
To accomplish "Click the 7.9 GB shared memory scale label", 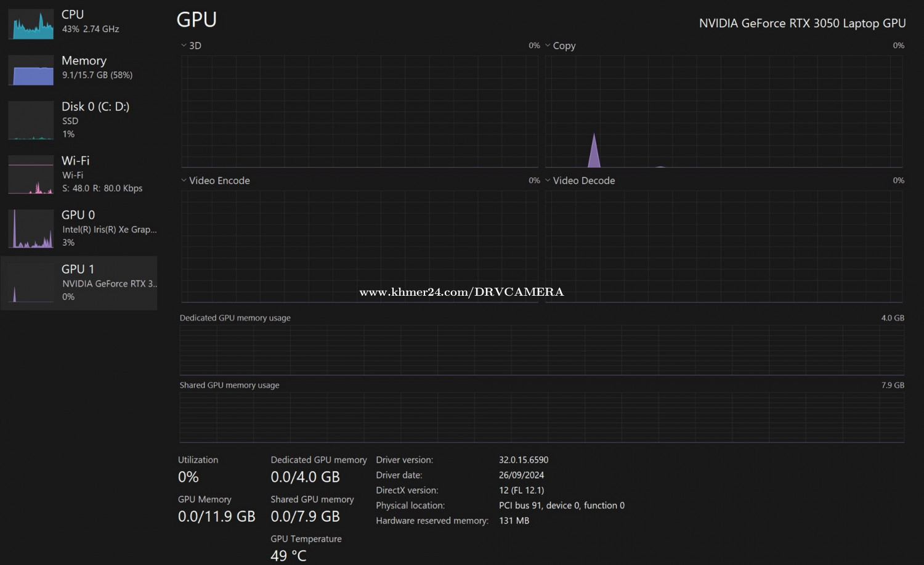I will pyautogui.click(x=893, y=385).
